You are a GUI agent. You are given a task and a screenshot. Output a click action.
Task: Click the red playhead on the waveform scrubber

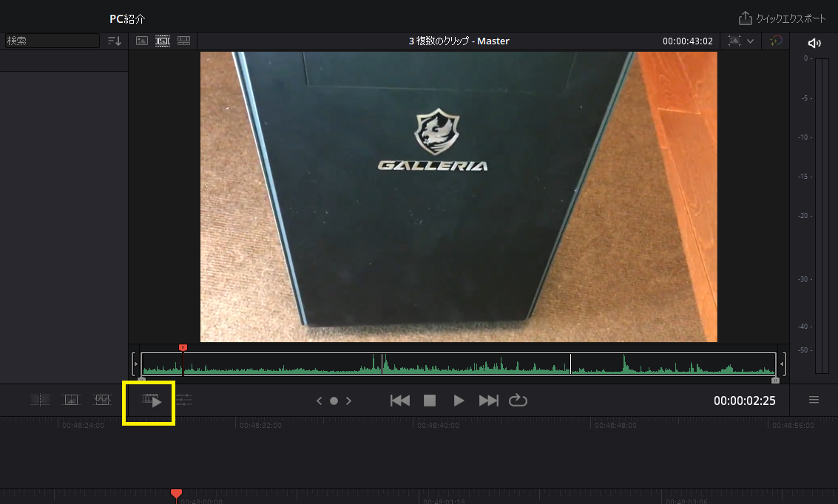coord(183,347)
